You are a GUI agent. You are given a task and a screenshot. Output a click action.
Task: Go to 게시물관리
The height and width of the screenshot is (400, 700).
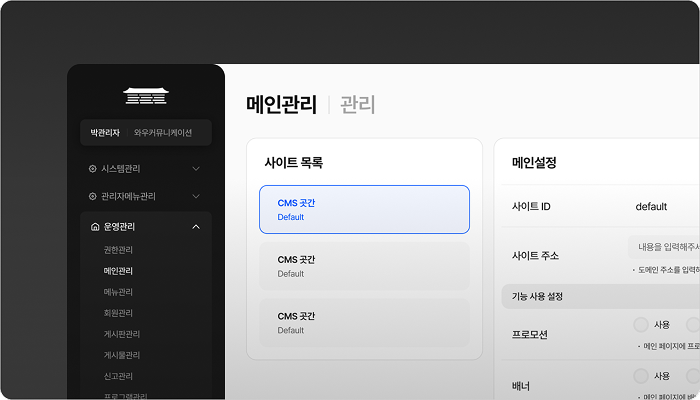click(122, 355)
